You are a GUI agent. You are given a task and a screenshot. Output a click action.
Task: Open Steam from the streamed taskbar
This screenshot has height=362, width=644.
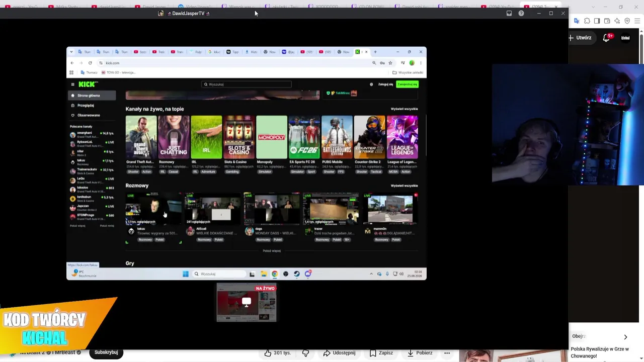coord(297,274)
